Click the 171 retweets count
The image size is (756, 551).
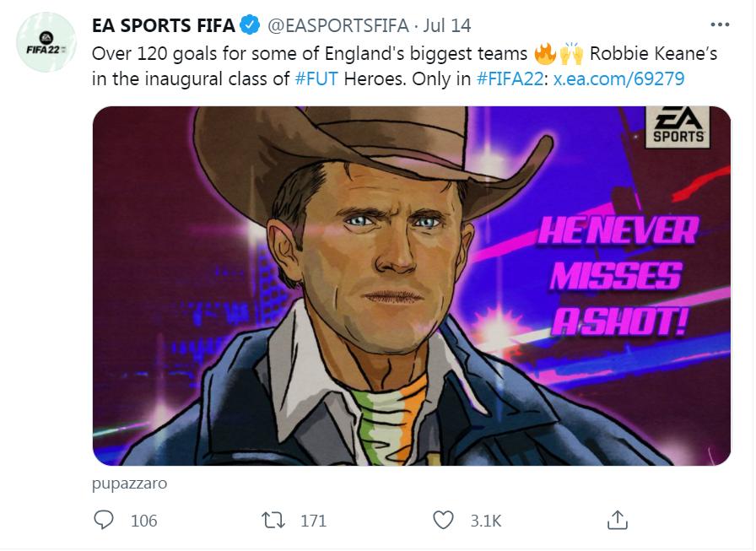(x=313, y=521)
